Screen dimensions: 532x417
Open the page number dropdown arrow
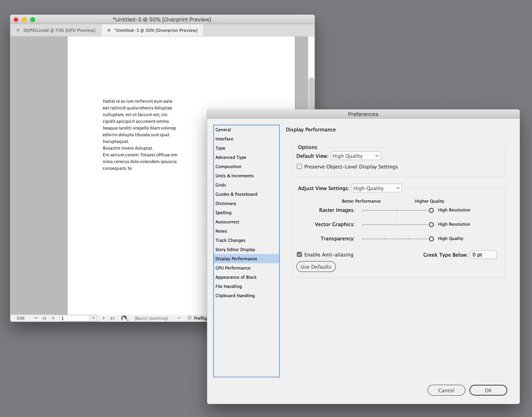point(93,318)
